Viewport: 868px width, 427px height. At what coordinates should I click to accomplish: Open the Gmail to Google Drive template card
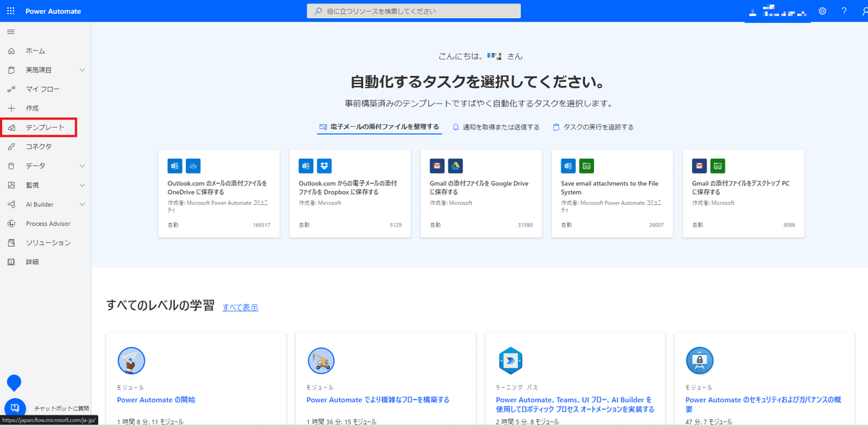coord(481,193)
